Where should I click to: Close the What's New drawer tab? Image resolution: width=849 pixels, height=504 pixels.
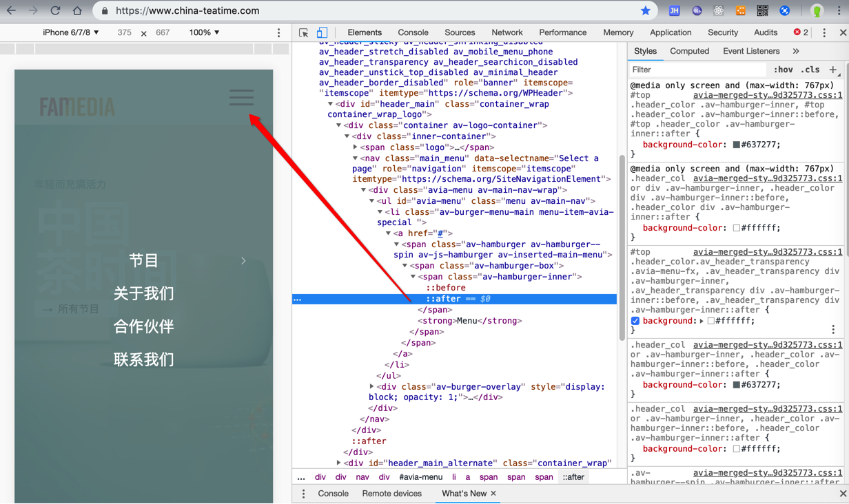click(x=493, y=494)
